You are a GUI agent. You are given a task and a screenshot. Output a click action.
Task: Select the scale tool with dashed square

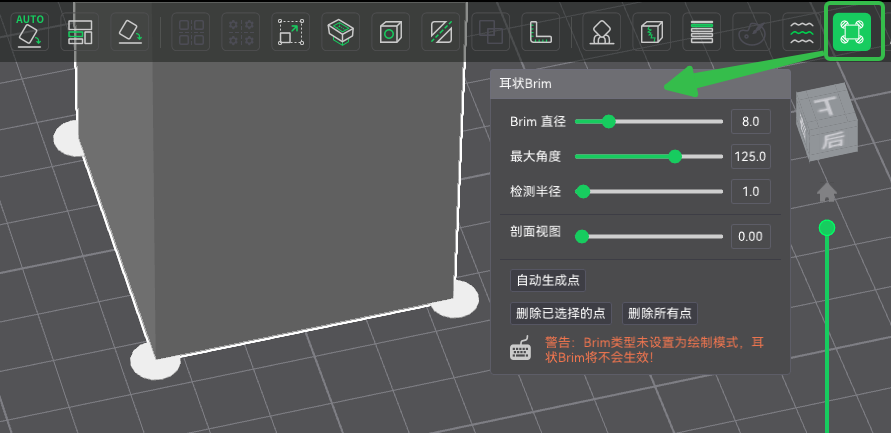(292, 32)
